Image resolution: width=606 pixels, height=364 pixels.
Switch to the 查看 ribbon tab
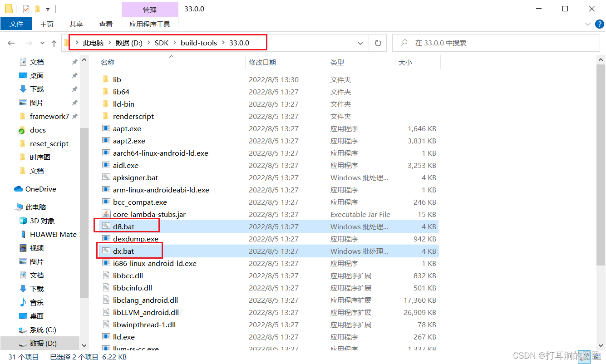[x=106, y=24]
